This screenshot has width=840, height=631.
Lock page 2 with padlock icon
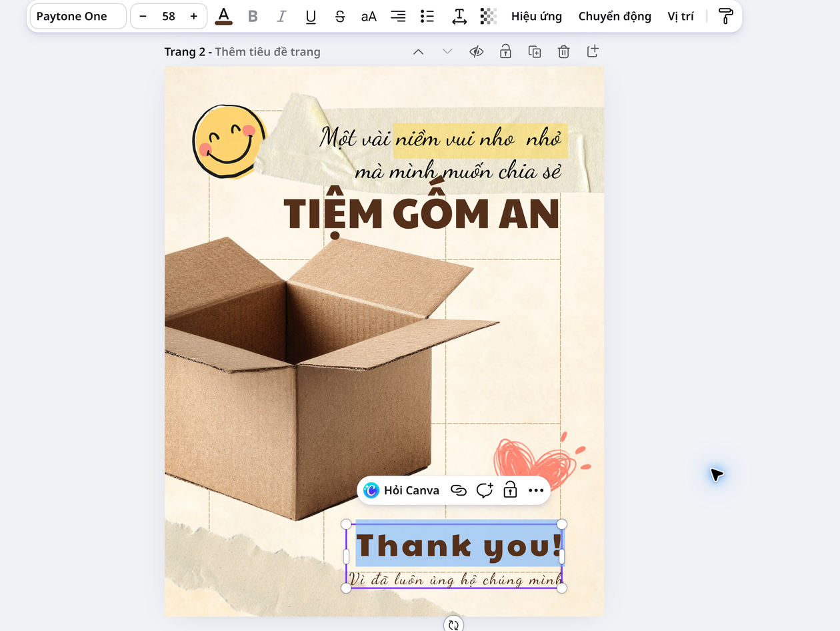(x=505, y=51)
